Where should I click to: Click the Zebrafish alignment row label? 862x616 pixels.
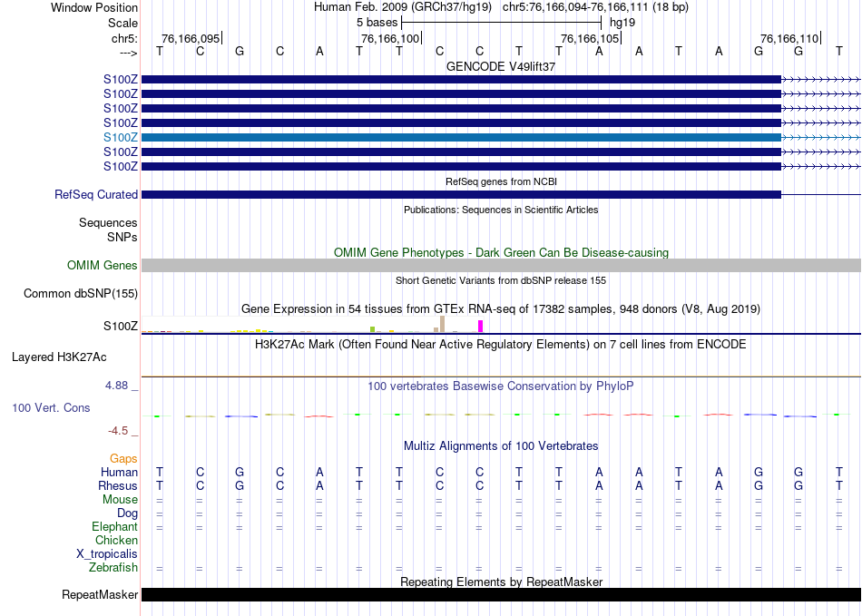tap(113, 567)
